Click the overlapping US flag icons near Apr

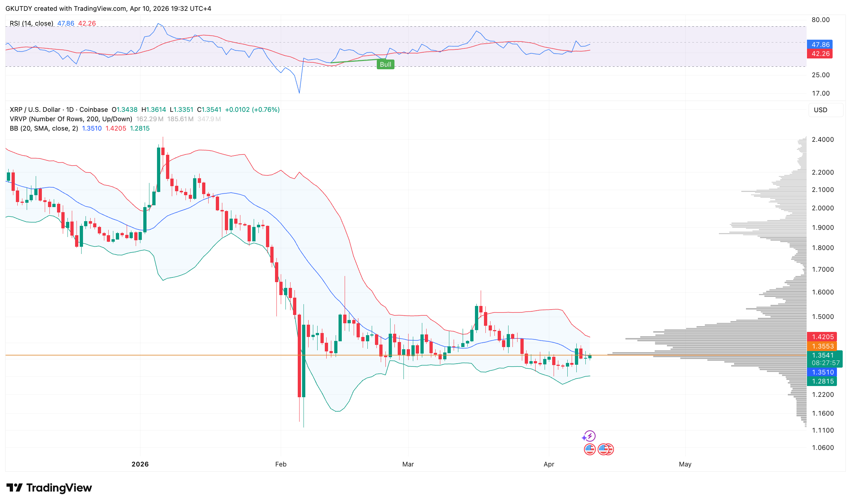click(606, 450)
